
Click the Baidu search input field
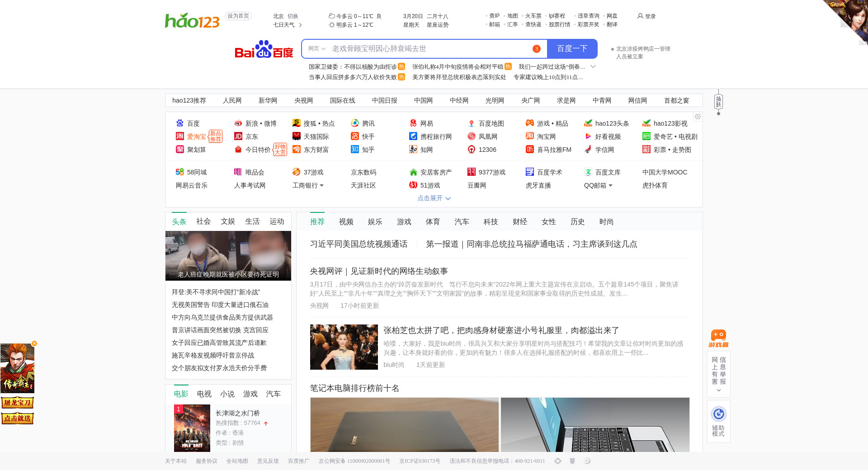pyautogui.click(x=429, y=49)
